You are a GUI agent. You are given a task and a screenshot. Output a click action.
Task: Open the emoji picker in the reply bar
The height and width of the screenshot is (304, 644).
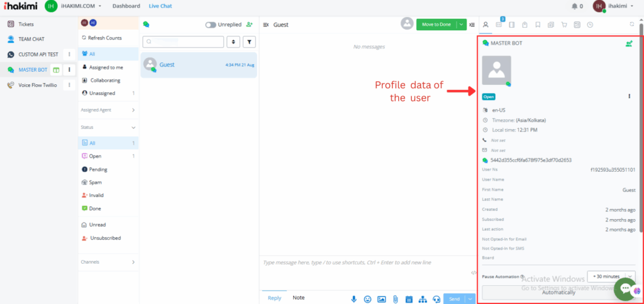pos(367,299)
